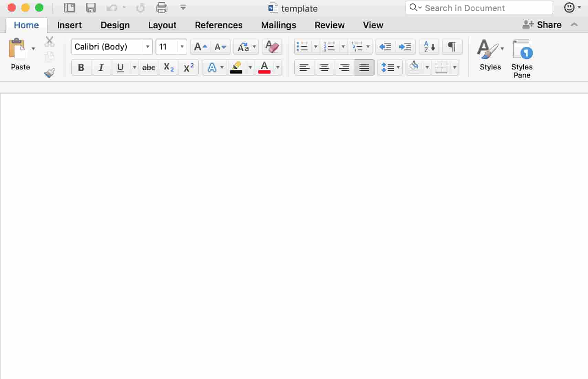Open the Design tab

tap(115, 25)
